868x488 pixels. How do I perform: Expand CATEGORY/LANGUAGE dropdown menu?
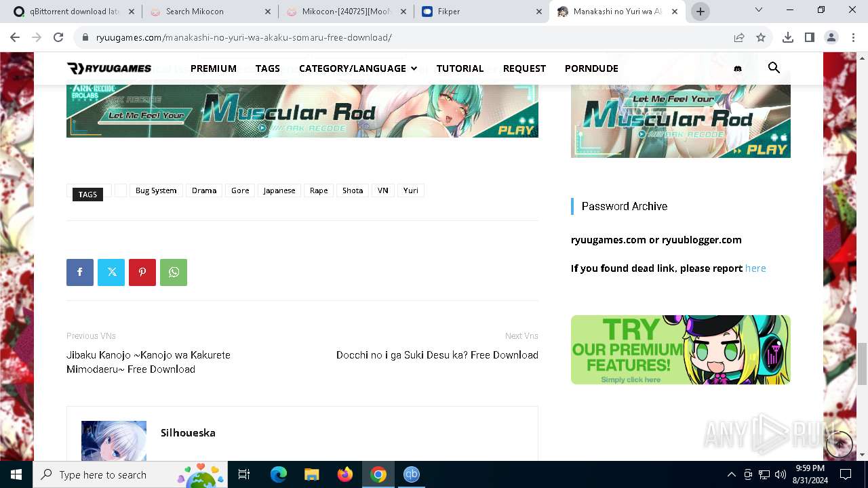pyautogui.click(x=358, y=68)
